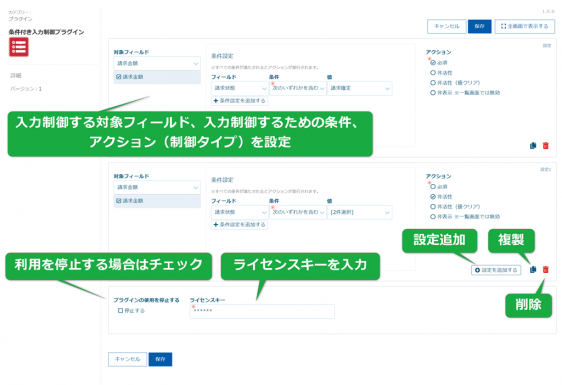Click 全画面で表示する fullscreen button
Image resolution: width=562 pixels, height=385 pixels.
525,26
